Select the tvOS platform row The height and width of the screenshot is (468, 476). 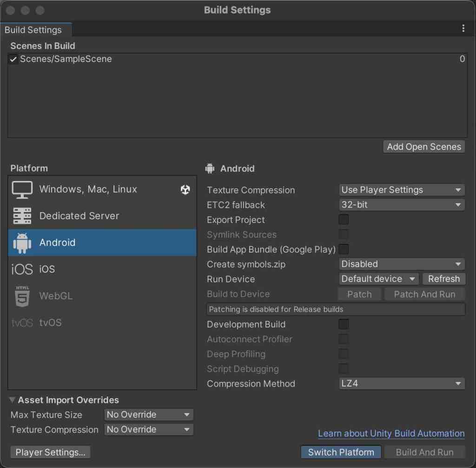click(x=102, y=323)
